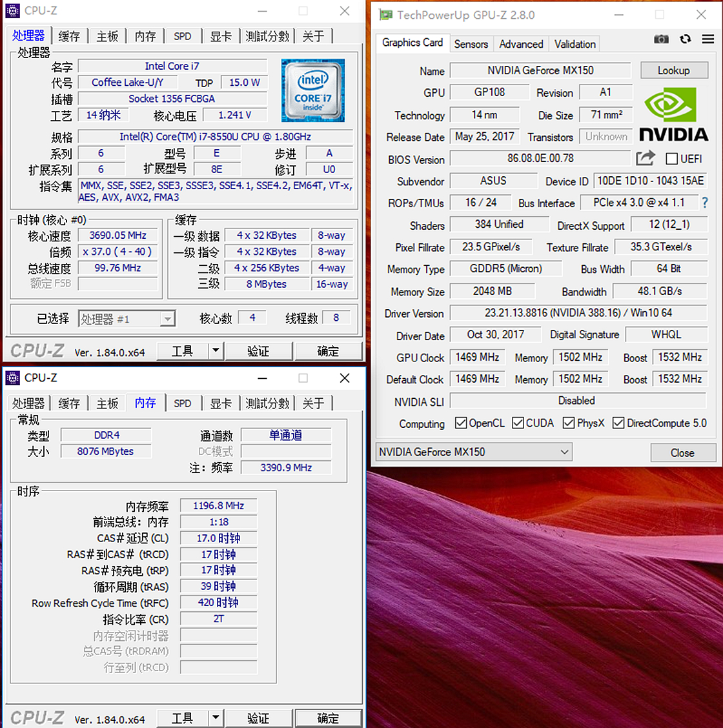Screen dimensions: 723x728
Task: Expand the 工具 button dropdown arrow
Action: coord(216,350)
